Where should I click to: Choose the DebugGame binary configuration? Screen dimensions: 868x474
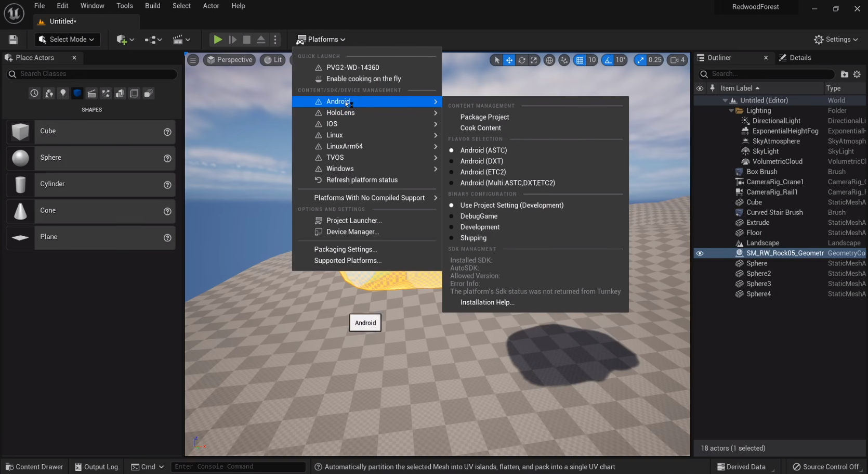[479, 216]
